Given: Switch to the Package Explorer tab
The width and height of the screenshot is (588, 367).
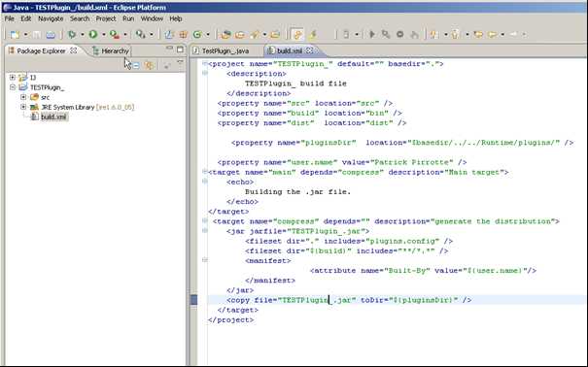Looking at the screenshot, I should click(x=41, y=50).
